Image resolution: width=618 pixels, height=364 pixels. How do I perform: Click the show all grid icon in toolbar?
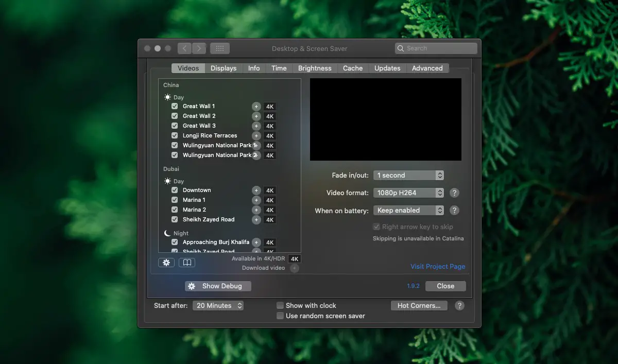[x=220, y=48]
